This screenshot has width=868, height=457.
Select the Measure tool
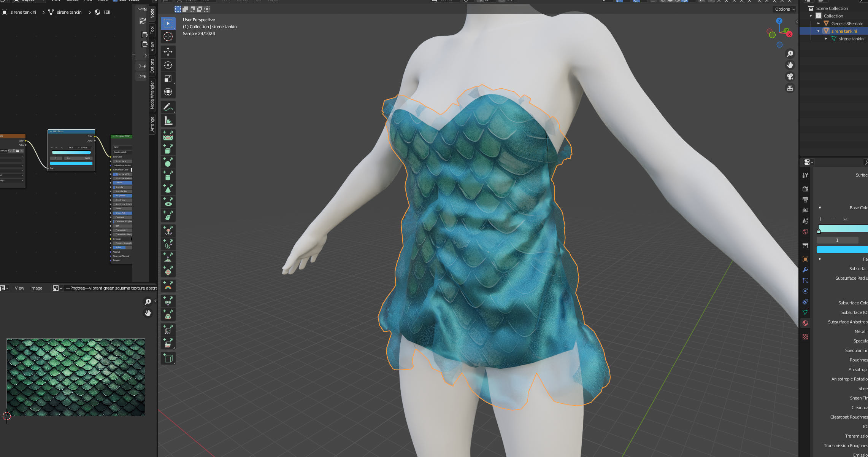click(168, 121)
